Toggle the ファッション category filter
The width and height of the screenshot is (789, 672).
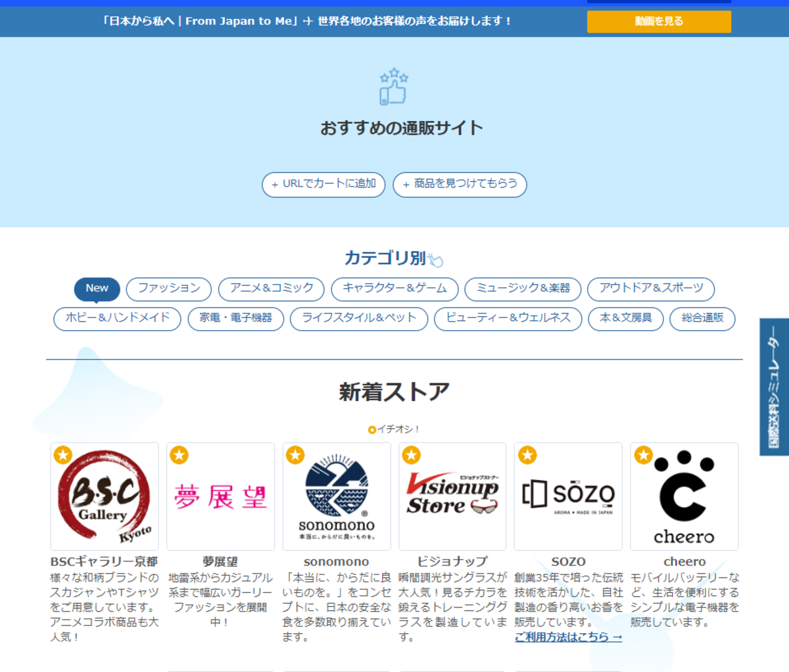coord(168,289)
